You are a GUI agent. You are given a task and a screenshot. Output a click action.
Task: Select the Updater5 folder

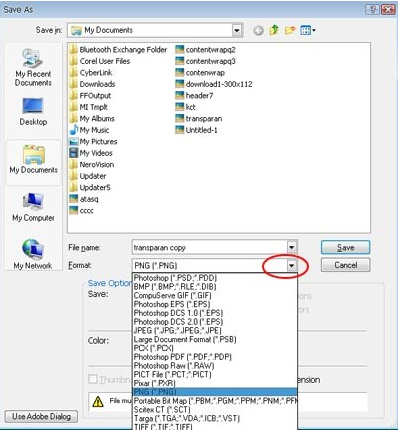pyautogui.click(x=90, y=188)
